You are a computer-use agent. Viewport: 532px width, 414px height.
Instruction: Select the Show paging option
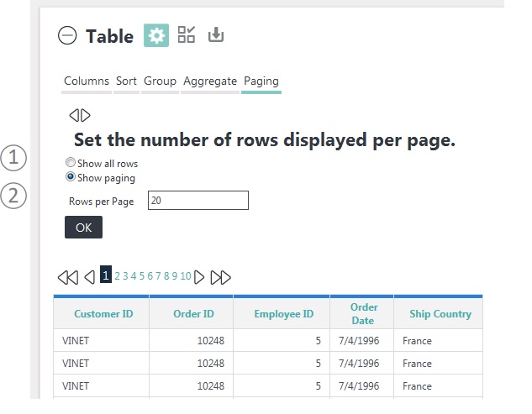coord(71,176)
